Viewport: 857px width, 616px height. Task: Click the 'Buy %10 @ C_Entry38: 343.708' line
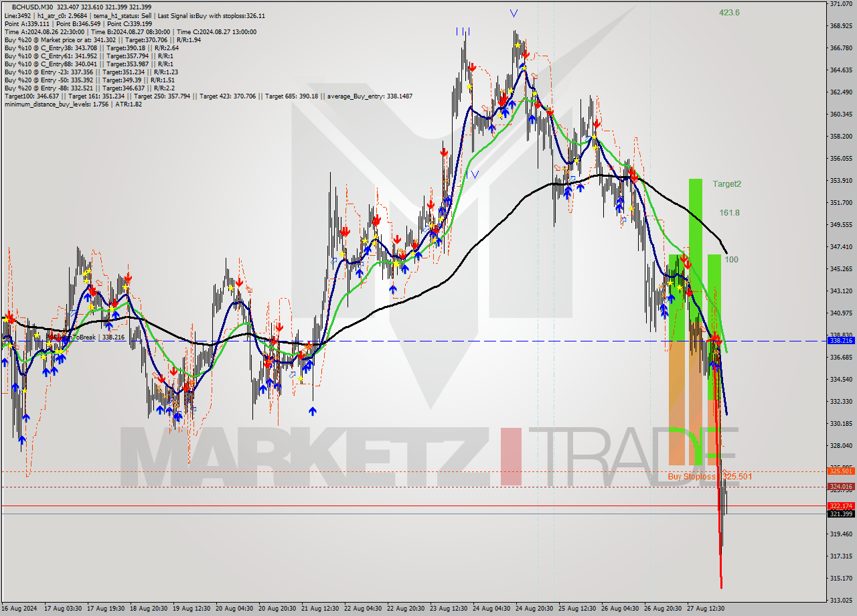tap(90, 48)
